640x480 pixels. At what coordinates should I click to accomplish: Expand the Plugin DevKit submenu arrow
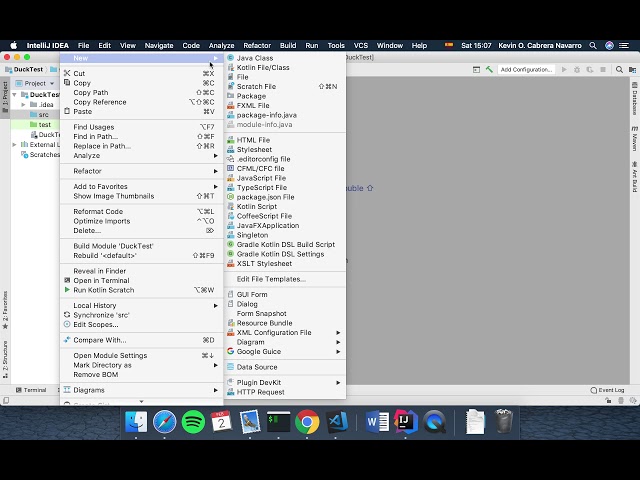tap(338, 382)
